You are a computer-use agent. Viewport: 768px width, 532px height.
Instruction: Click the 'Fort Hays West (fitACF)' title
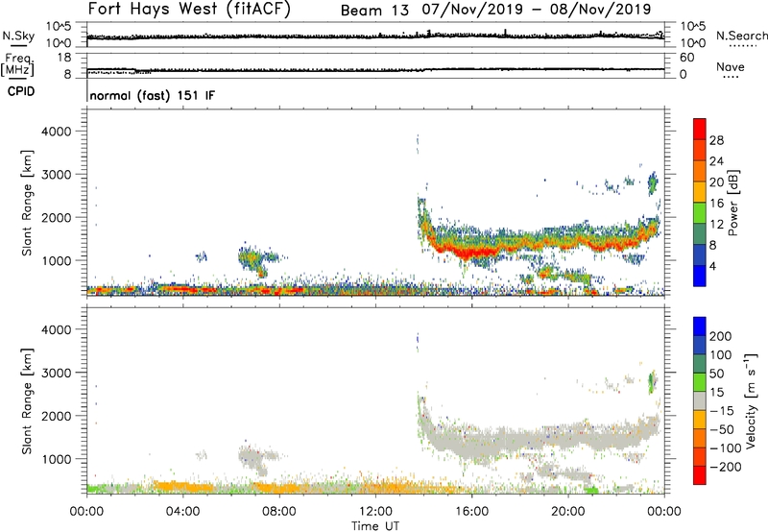pos(189,9)
